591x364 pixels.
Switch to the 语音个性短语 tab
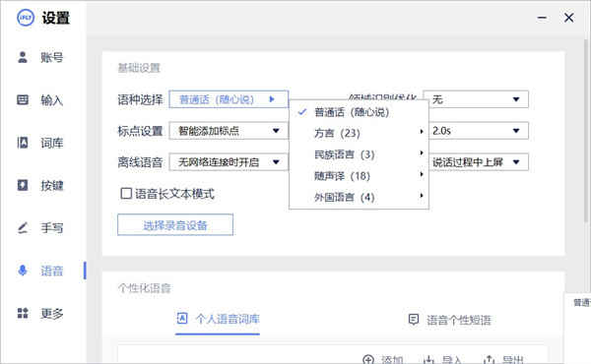[x=450, y=320]
